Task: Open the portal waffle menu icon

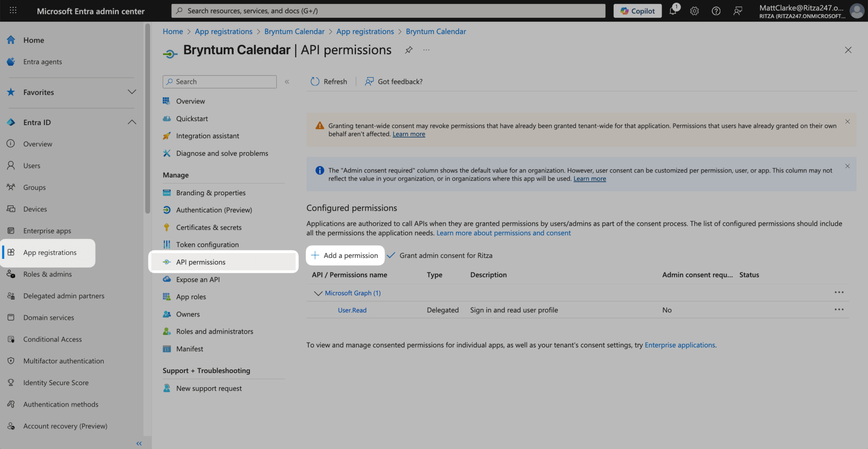Action: (13, 11)
